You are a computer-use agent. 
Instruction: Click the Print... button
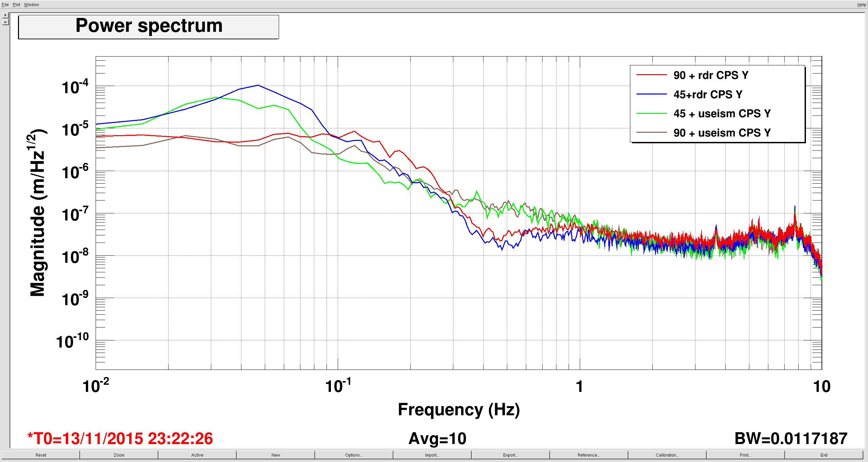click(x=746, y=455)
